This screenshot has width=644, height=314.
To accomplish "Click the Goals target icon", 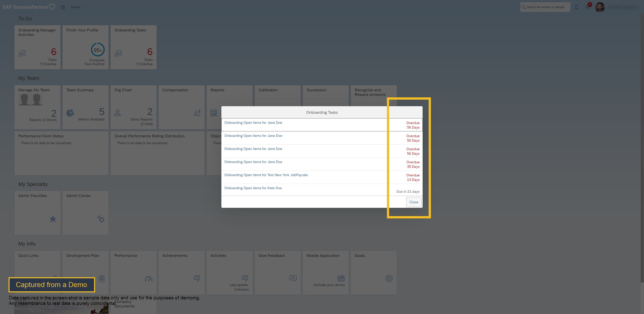I will click(389, 279).
